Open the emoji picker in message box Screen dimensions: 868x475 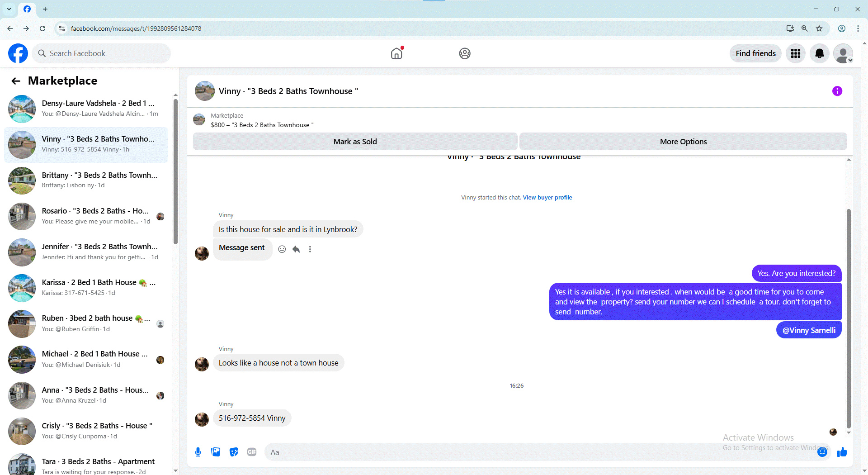coord(822,452)
